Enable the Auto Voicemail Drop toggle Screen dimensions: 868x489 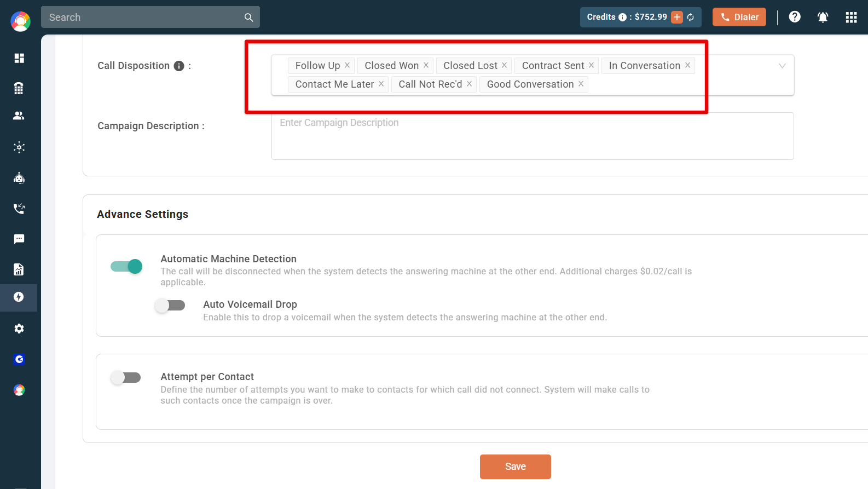pos(170,305)
